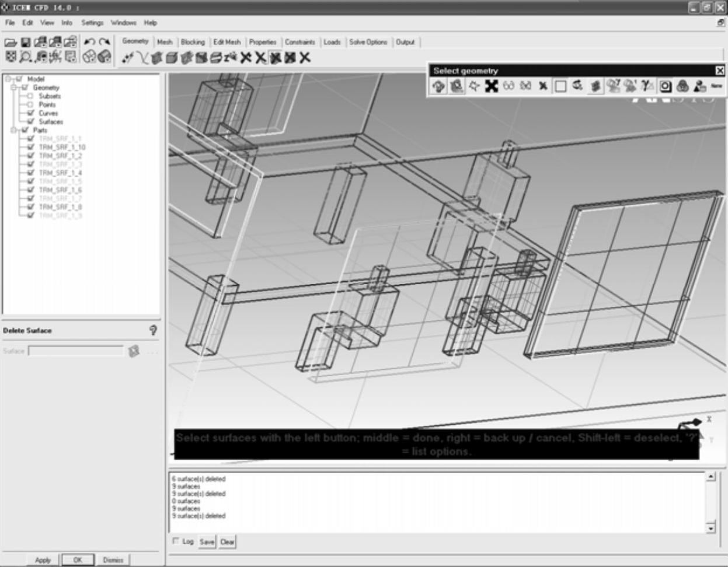Viewport: 728px width, 567px height.
Task: Collapse the Geometry tree branch
Action: click(15, 87)
